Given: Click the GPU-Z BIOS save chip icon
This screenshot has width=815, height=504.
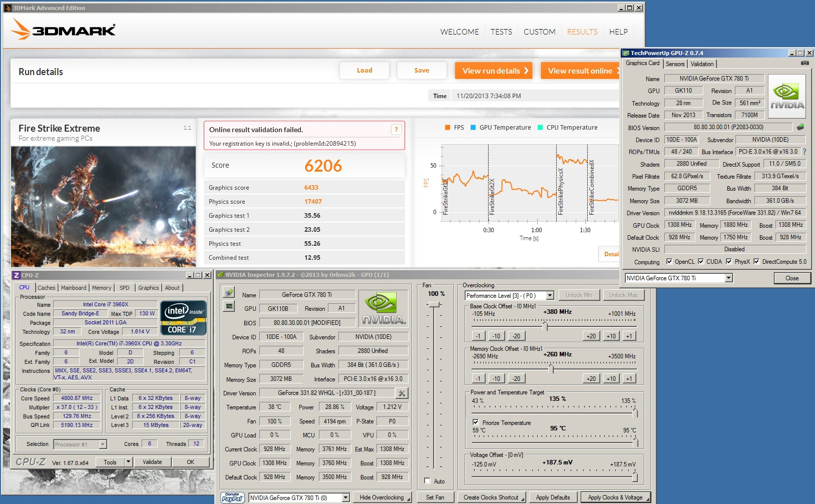Looking at the screenshot, I should (800, 127).
